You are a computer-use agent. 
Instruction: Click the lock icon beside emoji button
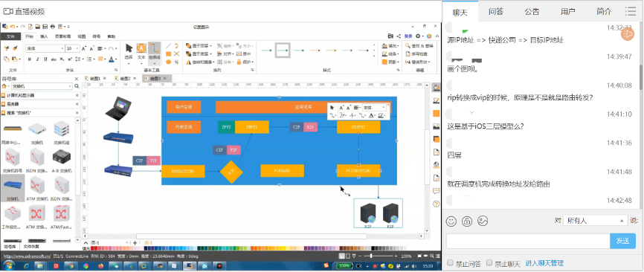pos(467,221)
